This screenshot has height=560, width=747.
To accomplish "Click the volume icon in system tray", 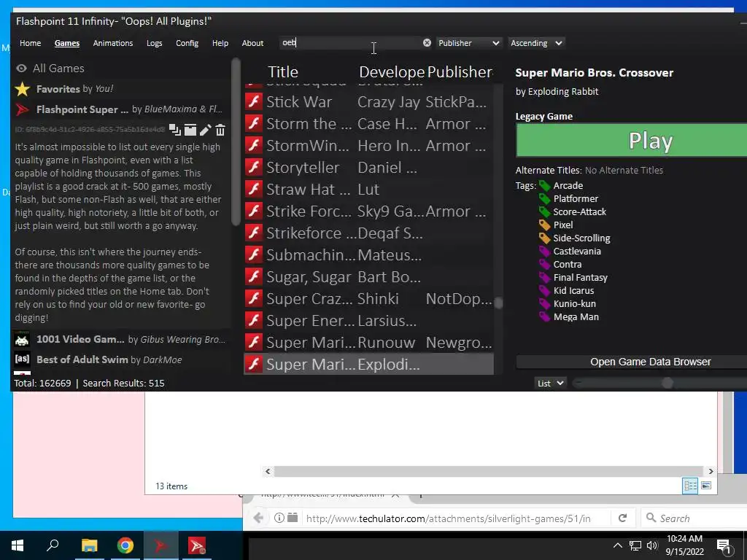I will (652, 545).
